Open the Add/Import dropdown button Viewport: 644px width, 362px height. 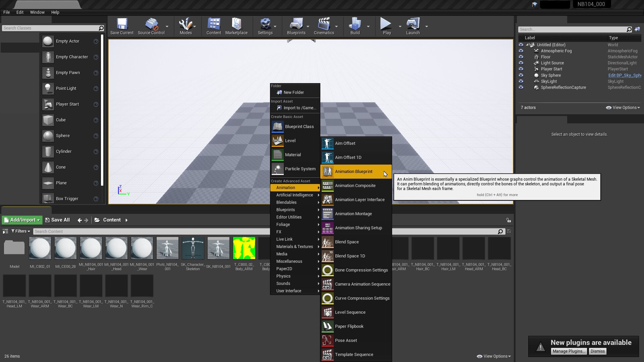22,220
